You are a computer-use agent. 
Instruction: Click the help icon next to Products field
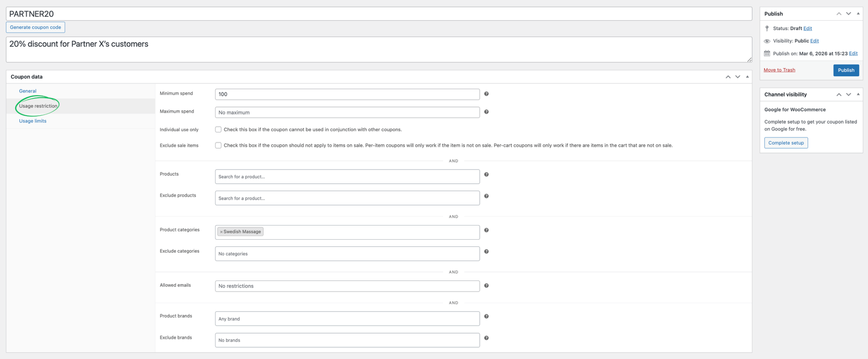point(487,174)
